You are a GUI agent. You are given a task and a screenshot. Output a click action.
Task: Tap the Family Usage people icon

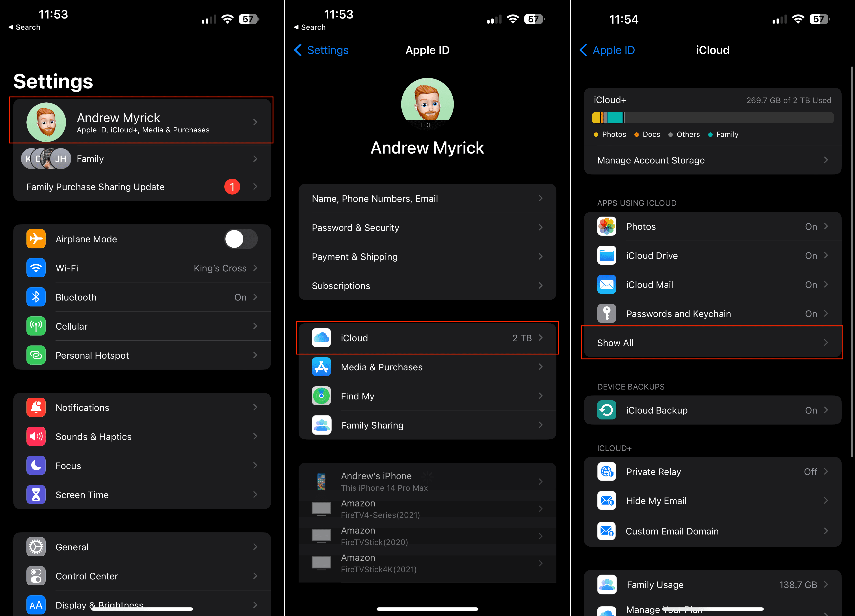607,585
